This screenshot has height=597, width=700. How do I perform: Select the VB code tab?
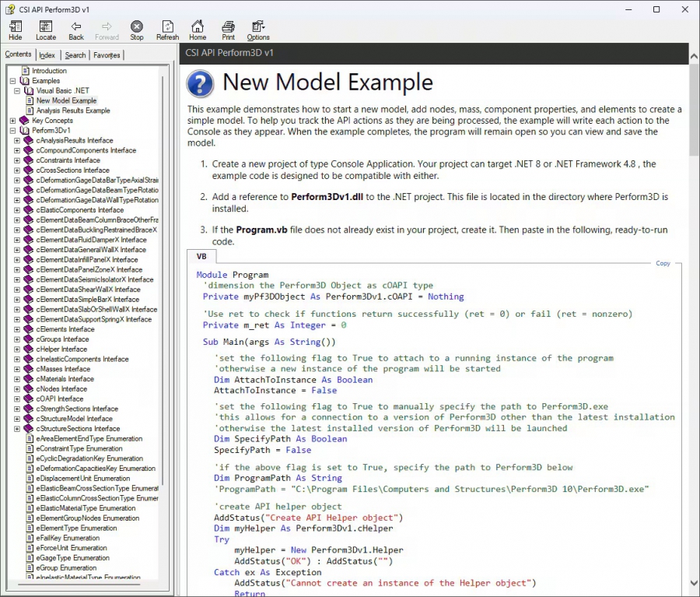(201, 257)
